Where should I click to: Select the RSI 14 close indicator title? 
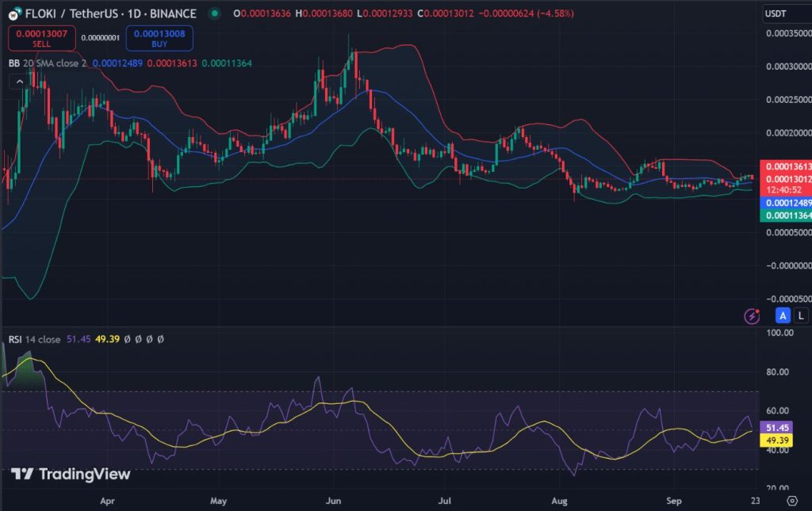34,339
